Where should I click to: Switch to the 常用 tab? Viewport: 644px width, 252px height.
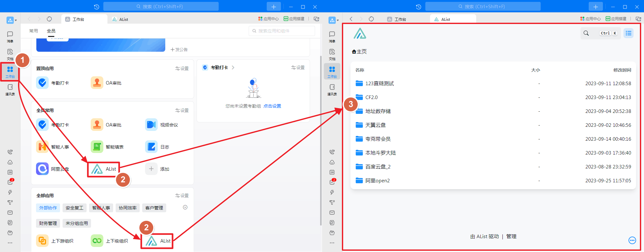point(33,31)
